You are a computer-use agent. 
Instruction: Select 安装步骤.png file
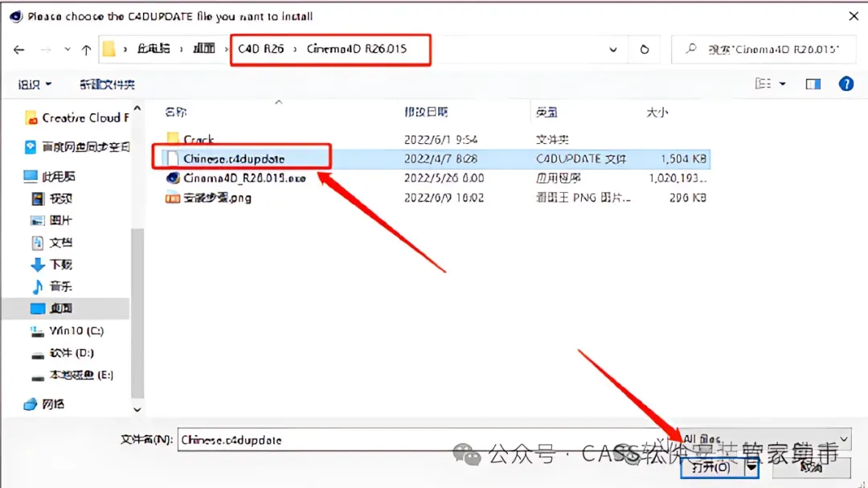217,198
